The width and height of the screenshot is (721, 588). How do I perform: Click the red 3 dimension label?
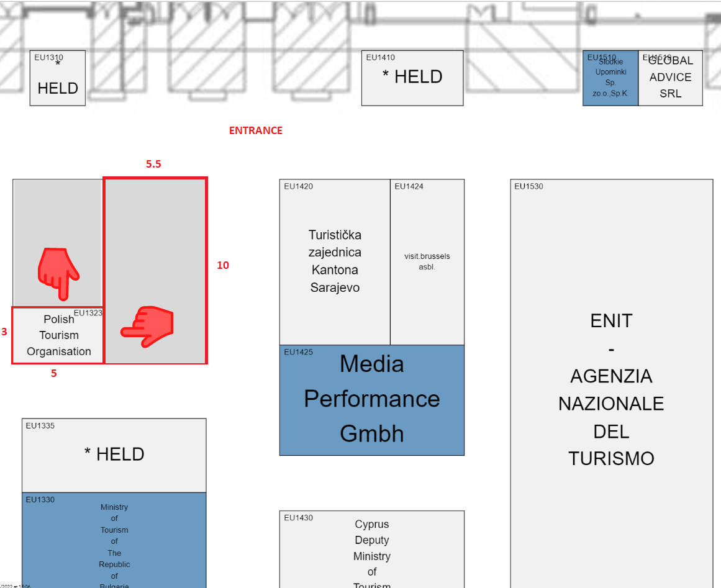(4, 332)
